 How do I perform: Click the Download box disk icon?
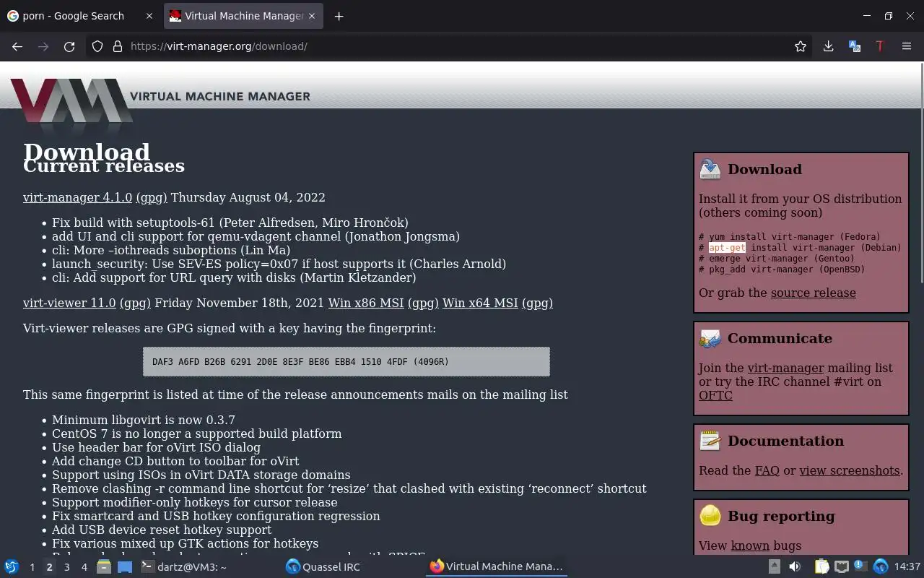point(710,169)
